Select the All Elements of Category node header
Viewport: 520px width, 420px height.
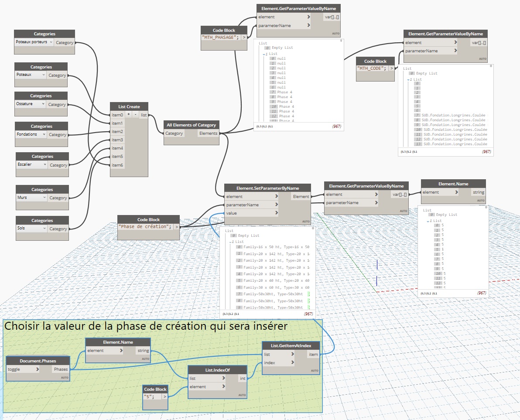click(191, 125)
